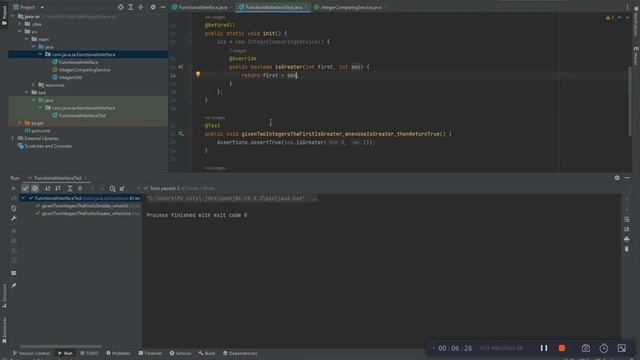Open Run panel settings gear
Screen dimensions: 640x360
[617, 178]
